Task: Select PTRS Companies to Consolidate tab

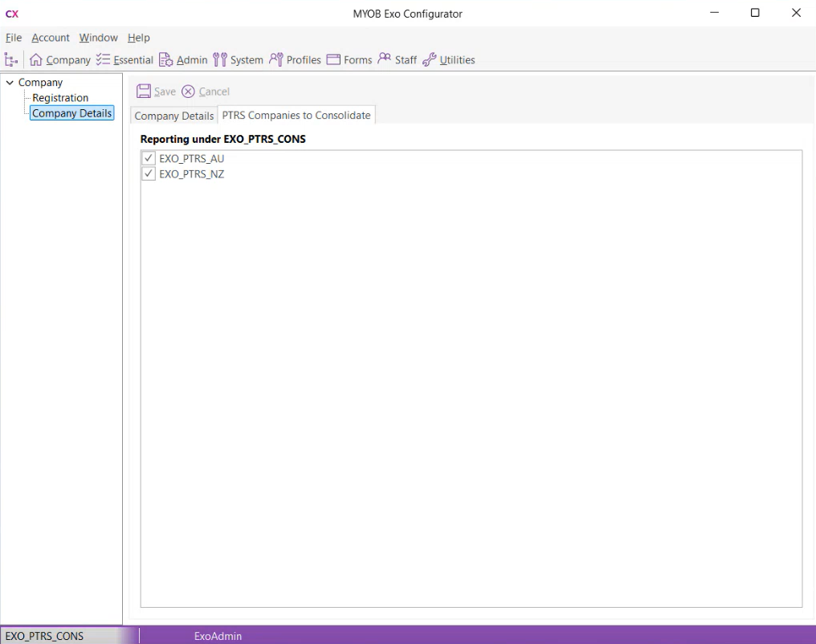Action: [x=296, y=115]
